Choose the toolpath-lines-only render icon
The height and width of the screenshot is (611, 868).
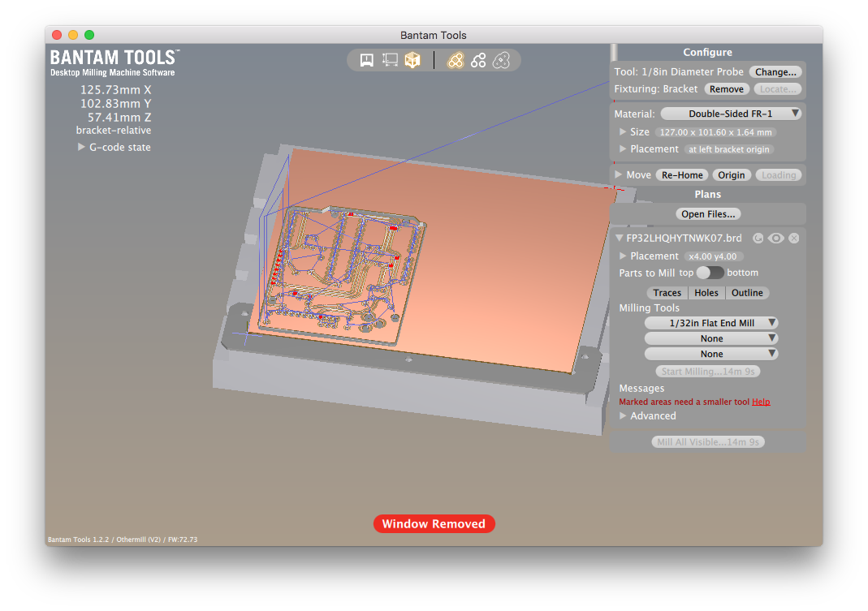[x=478, y=60]
